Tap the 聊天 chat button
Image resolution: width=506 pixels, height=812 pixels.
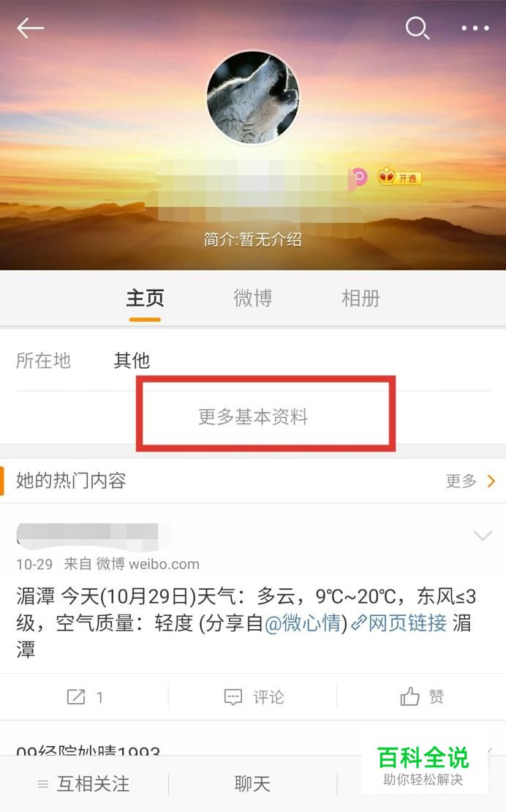pos(252,784)
